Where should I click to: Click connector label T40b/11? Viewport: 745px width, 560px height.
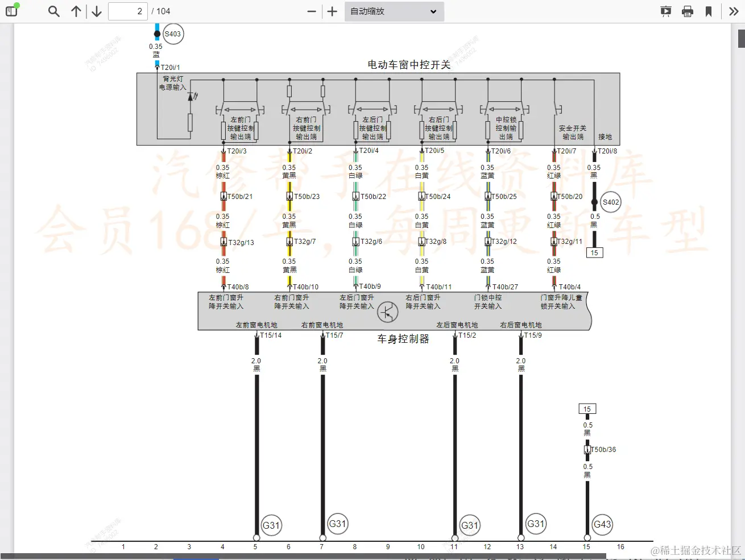(x=438, y=287)
